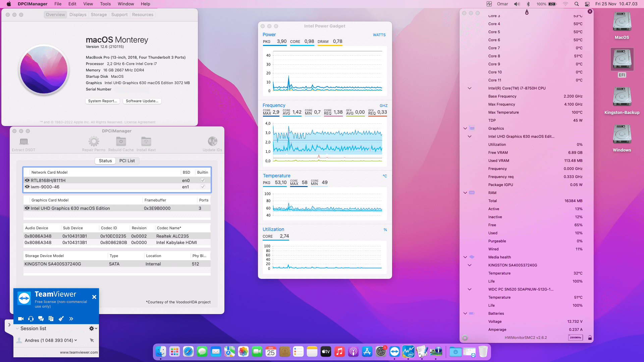The image size is (644, 362).
Task: Click the Install Kext toolbar icon
Action: [x=146, y=141]
